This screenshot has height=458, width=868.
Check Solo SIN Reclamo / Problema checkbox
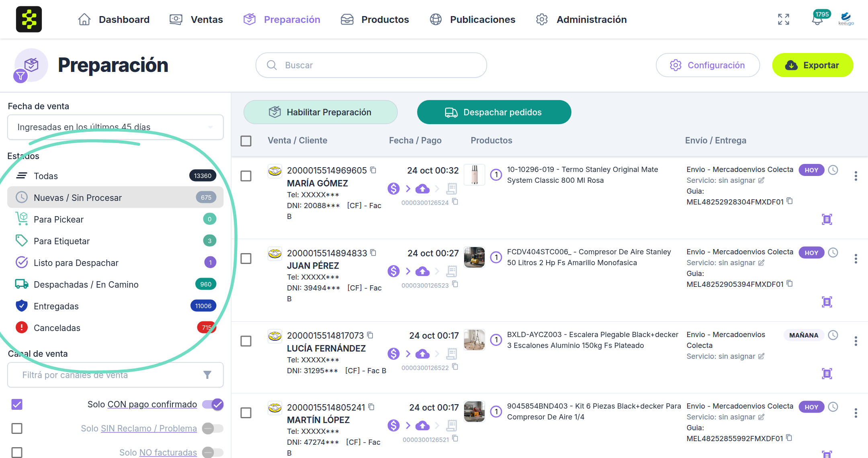click(17, 428)
